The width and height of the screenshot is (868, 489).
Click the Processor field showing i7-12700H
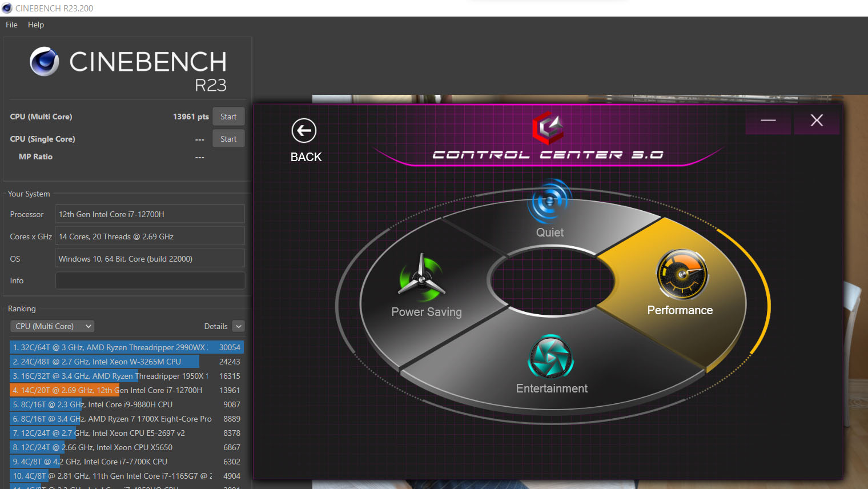point(150,214)
